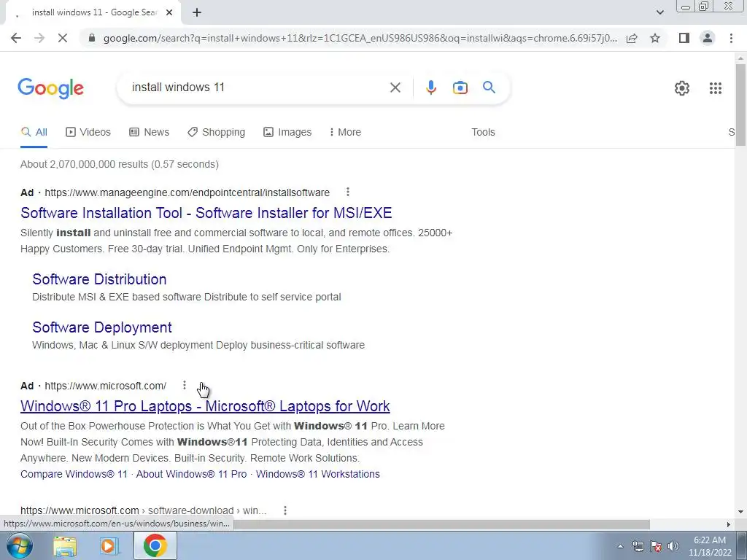Viewport: 747px width, 560px height.
Task: Open the taskbar clock and date
Action: pyautogui.click(x=709, y=546)
